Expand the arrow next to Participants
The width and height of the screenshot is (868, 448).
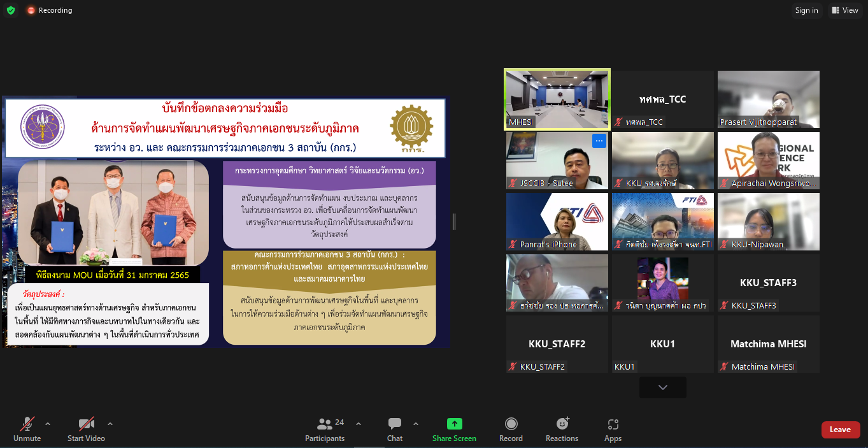pos(359,424)
